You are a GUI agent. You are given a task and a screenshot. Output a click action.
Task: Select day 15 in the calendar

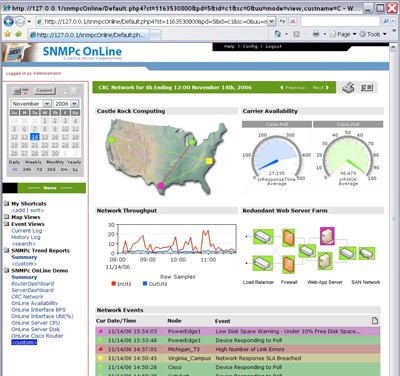pos(45,137)
